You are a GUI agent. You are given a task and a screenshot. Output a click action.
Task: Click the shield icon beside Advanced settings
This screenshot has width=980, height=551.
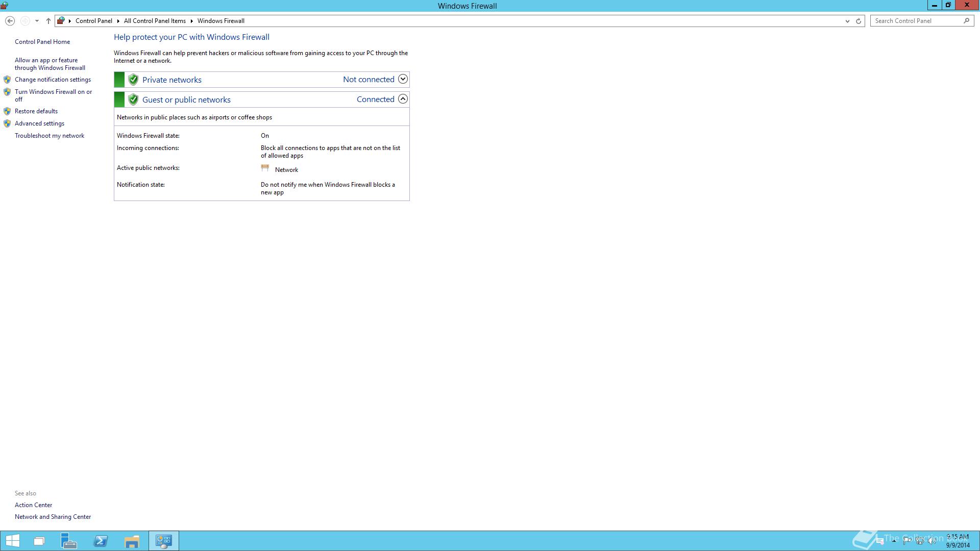coord(7,123)
